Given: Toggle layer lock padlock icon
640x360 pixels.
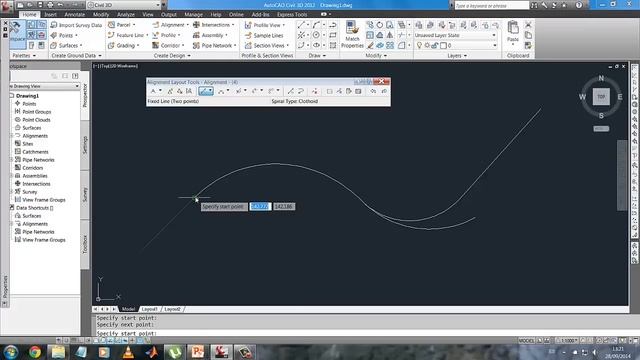Looking at the screenshot, I should pos(435,45).
